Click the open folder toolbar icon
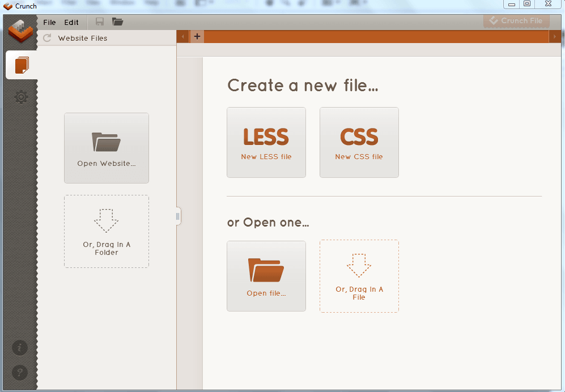This screenshot has width=565, height=392. click(117, 22)
